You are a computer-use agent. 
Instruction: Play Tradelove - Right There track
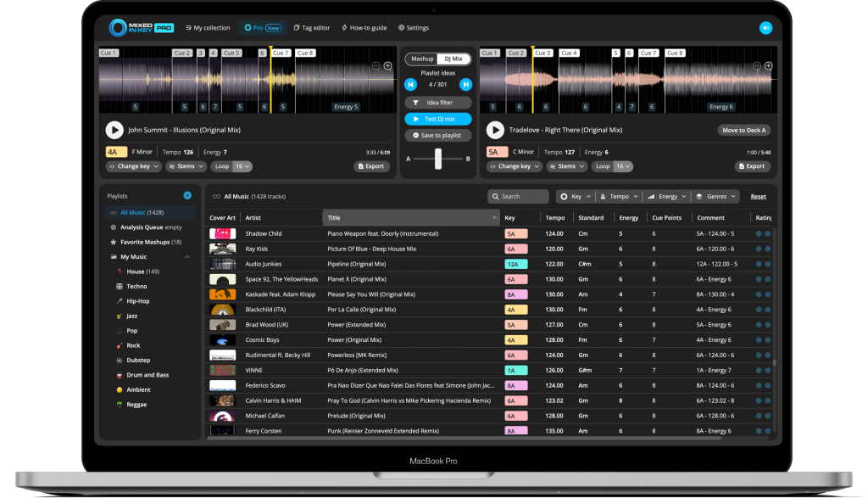495,130
